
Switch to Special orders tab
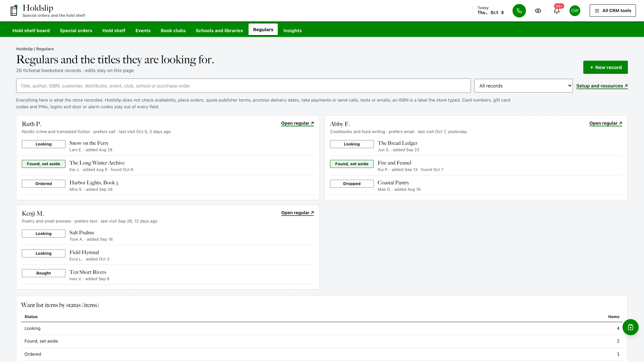point(76,31)
